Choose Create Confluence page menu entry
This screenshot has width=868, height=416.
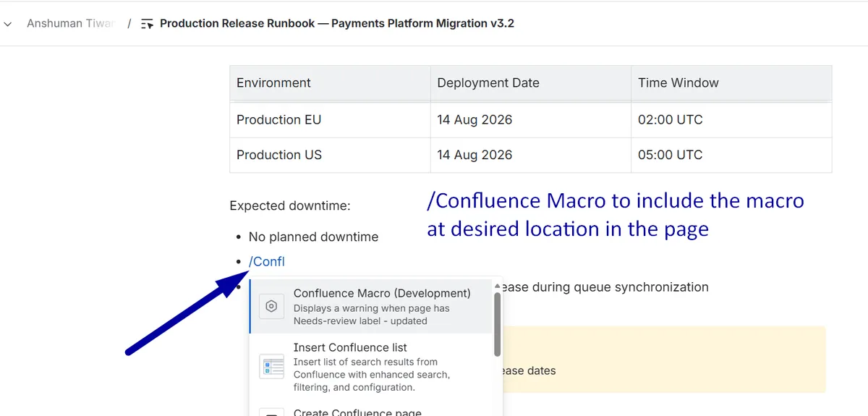click(x=371, y=410)
